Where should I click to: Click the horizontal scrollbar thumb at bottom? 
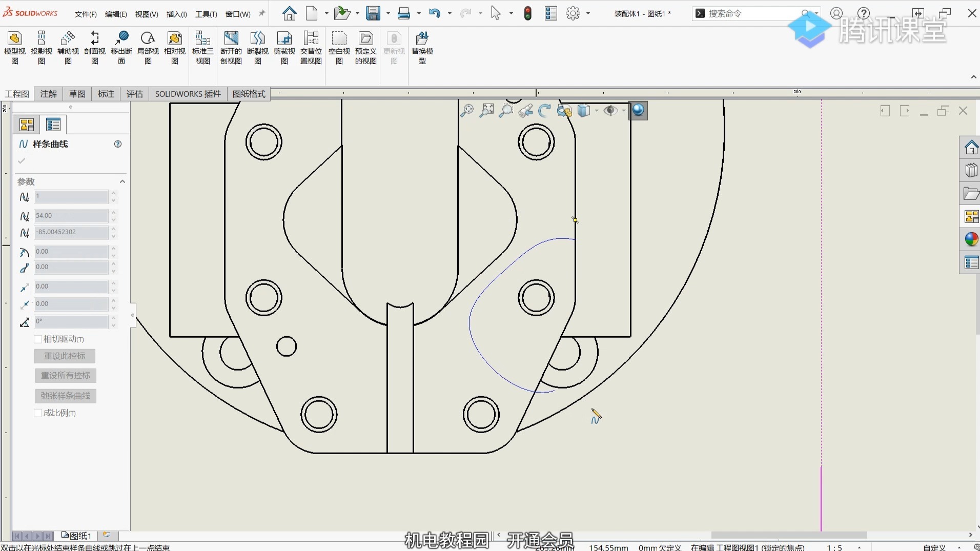788,535
